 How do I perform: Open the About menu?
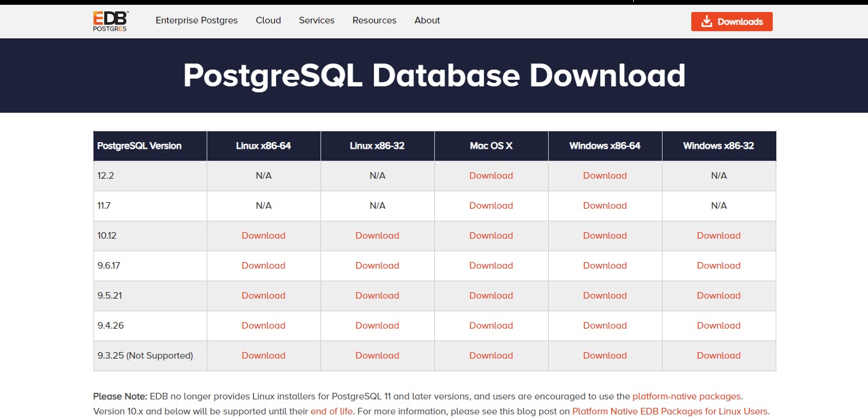click(427, 20)
